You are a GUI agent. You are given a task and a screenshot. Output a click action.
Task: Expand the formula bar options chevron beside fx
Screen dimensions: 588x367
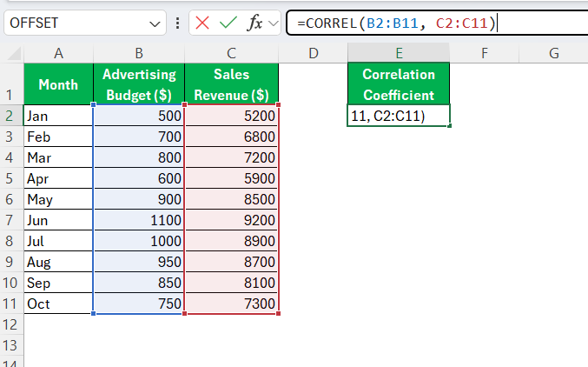point(274,23)
